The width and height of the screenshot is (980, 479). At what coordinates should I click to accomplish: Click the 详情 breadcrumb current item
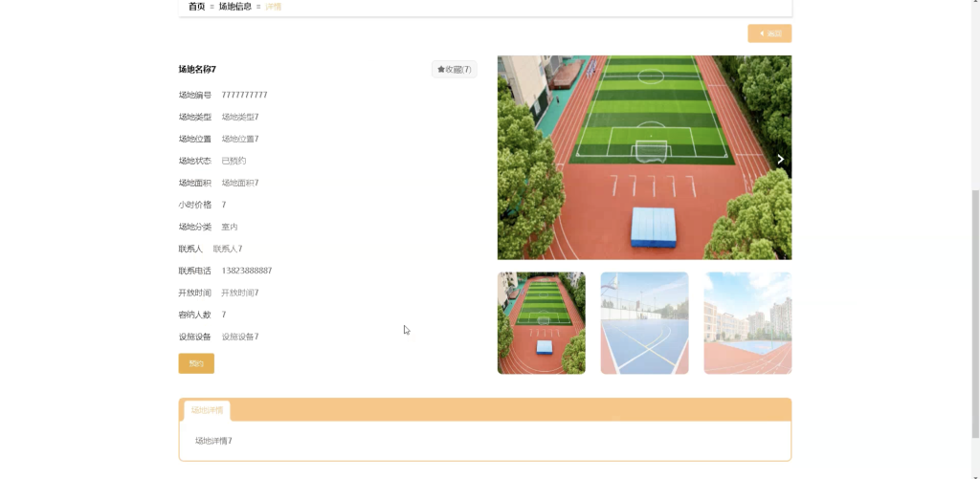pyautogui.click(x=273, y=7)
